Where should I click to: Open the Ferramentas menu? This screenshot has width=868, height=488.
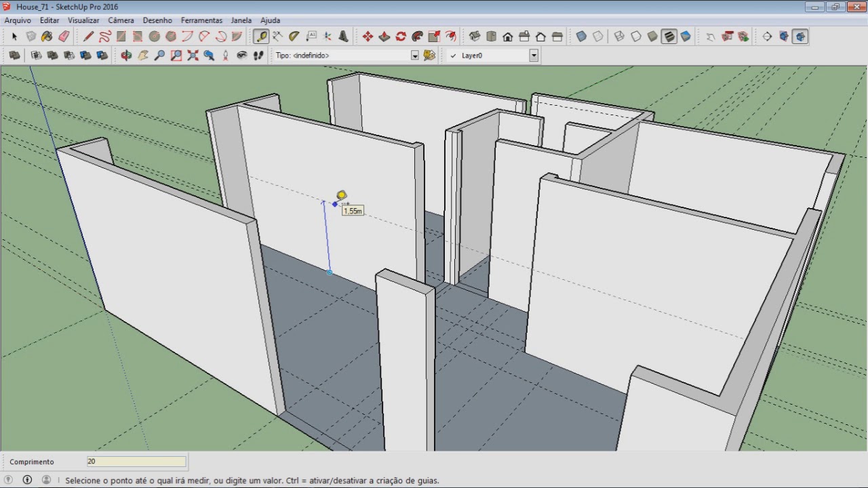click(x=201, y=20)
